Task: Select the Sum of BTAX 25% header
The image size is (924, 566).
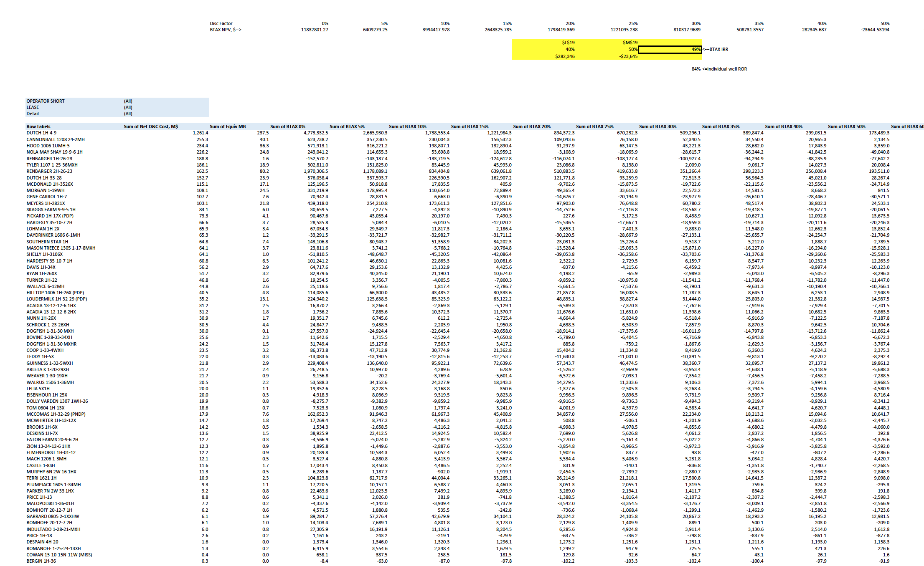Action: (595, 126)
